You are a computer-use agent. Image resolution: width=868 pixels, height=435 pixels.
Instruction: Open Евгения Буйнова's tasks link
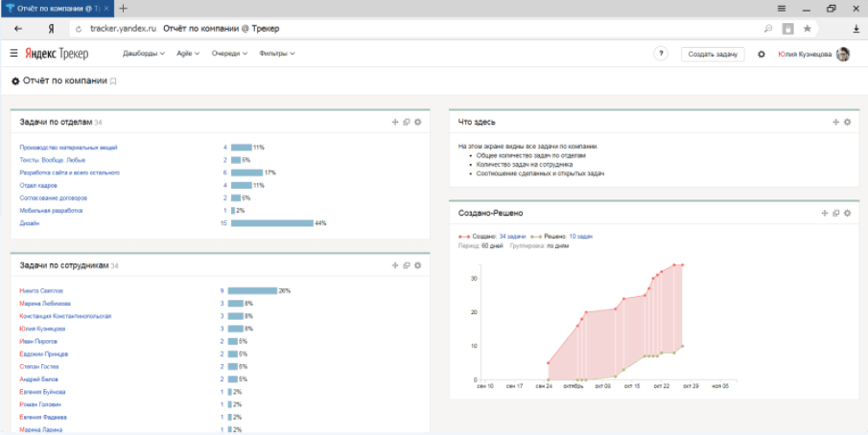coord(42,392)
